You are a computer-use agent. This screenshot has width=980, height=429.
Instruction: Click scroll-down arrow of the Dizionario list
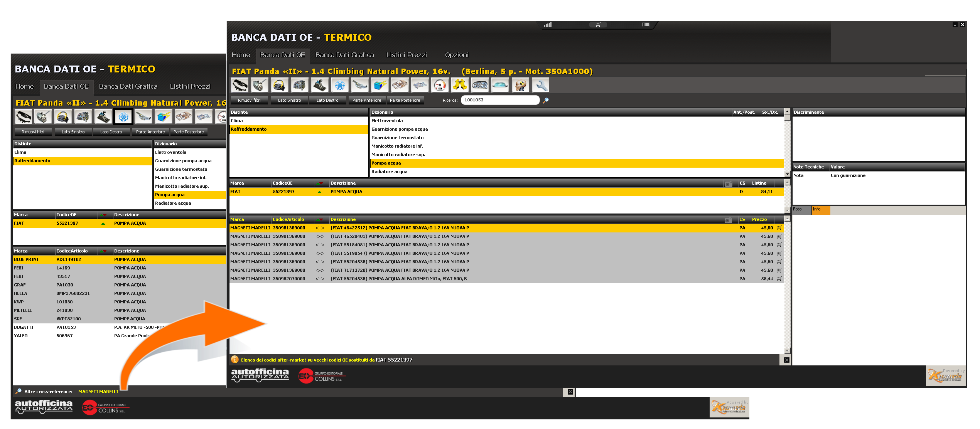pyautogui.click(x=787, y=174)
